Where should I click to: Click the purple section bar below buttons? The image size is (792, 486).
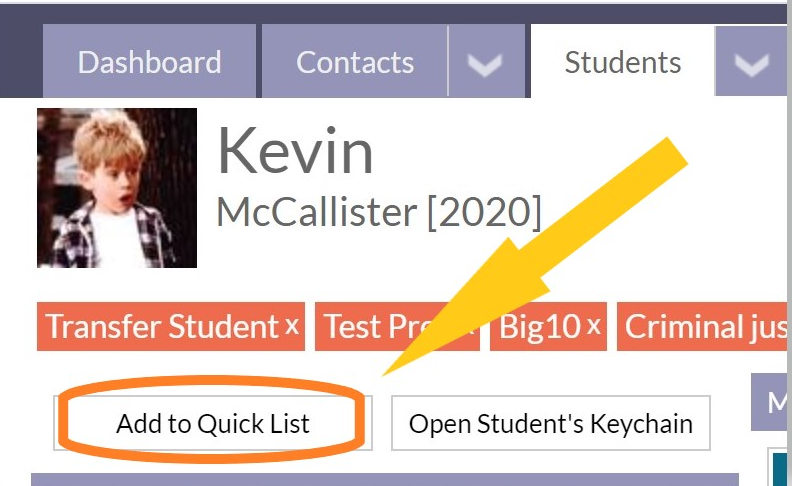[385, 480]
